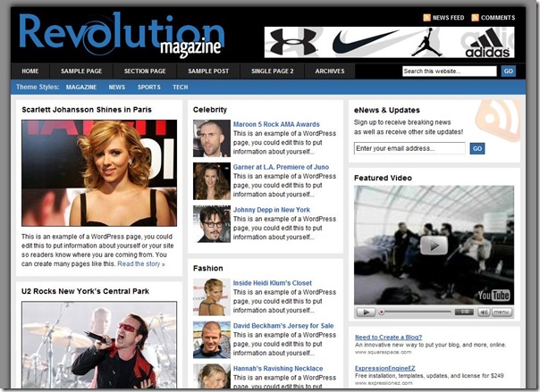Click the video time display 0:00
This screenshot has height=392, width=540.
click(x=465, y=312)
